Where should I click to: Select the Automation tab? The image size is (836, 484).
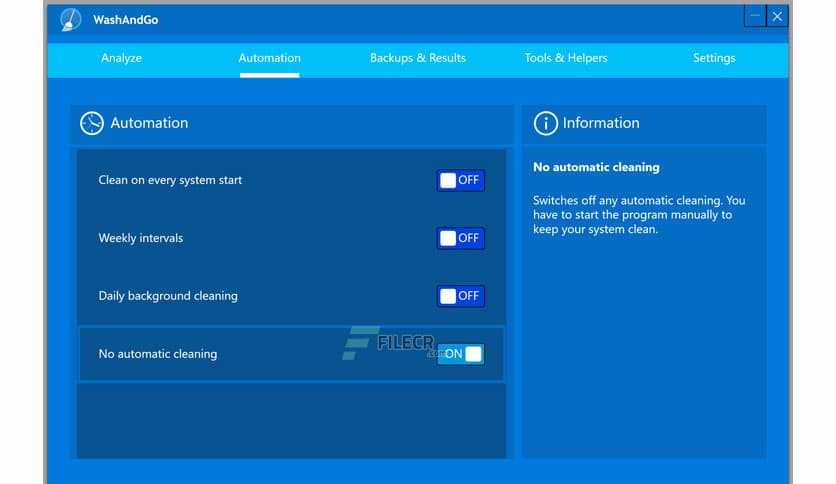tap(269, 58)
